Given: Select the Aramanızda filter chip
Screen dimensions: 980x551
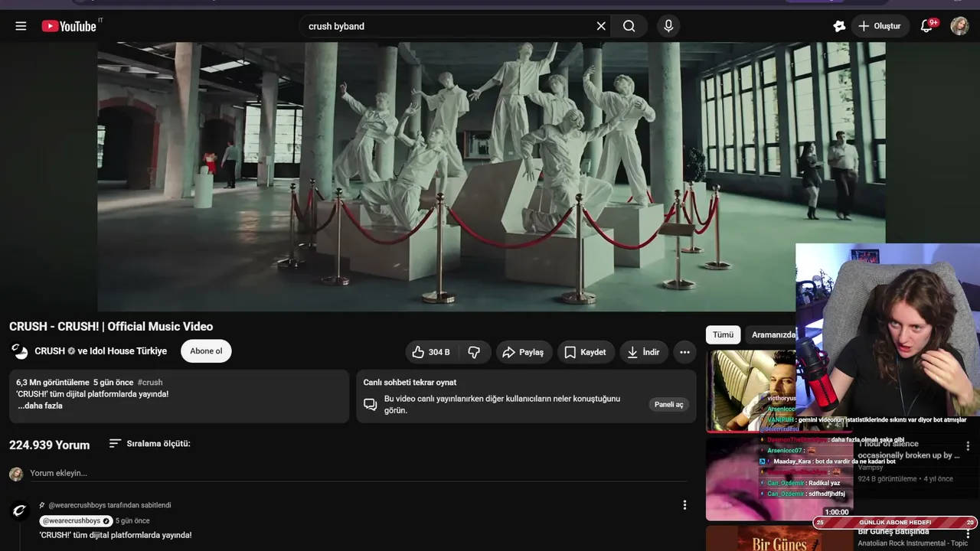Looking at the screenshot, I should tap(773, 334).
